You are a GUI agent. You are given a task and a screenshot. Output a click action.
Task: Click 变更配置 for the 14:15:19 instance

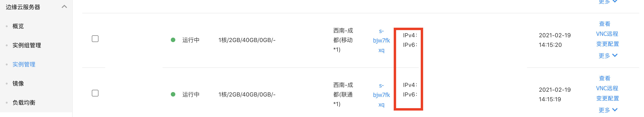[607, 98]
